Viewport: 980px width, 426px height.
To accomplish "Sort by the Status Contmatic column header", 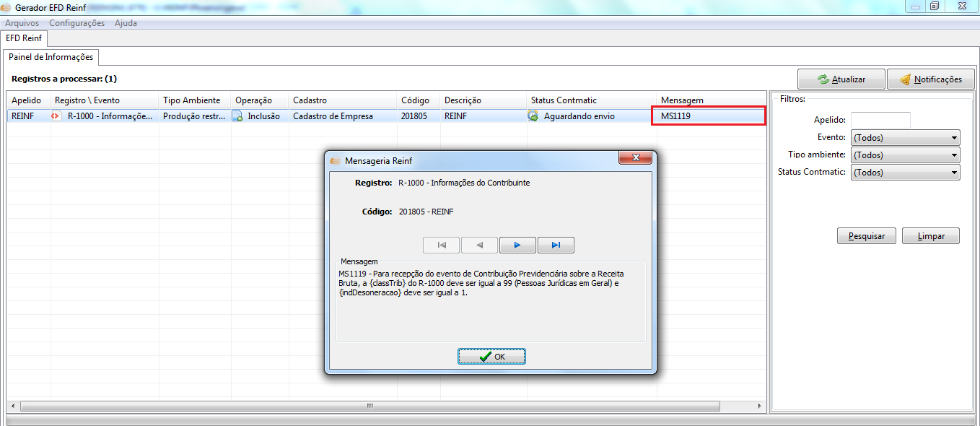I will (592, 100).
